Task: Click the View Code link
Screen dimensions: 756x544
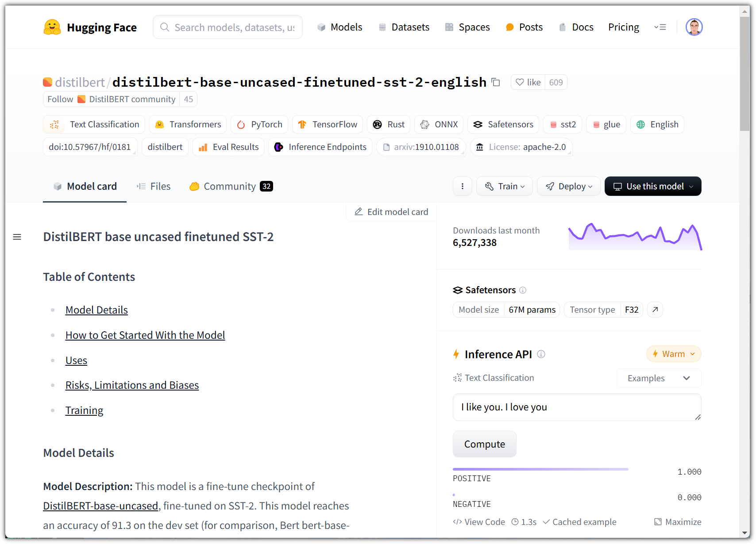Action: pos(479,522)
